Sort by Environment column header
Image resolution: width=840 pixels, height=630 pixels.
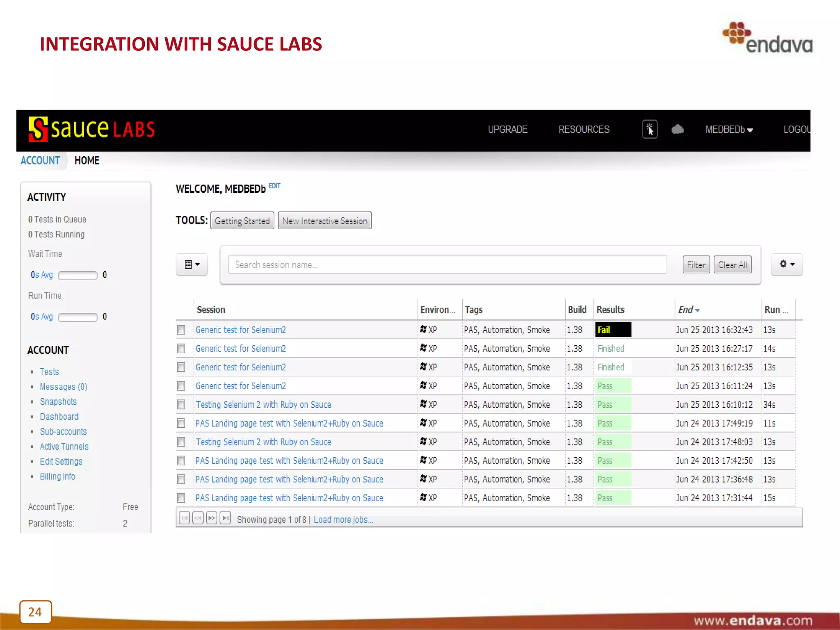tap(438, 310)
